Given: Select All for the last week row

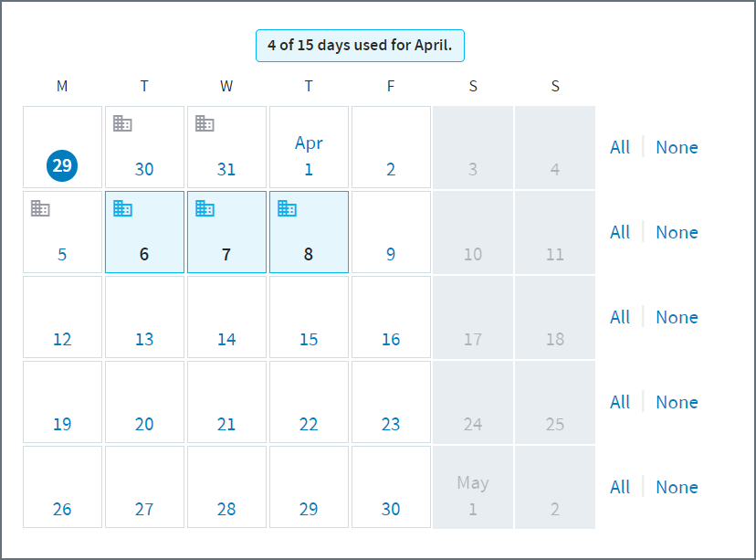Looking at the screenshot, I should [x=620, y=487].
